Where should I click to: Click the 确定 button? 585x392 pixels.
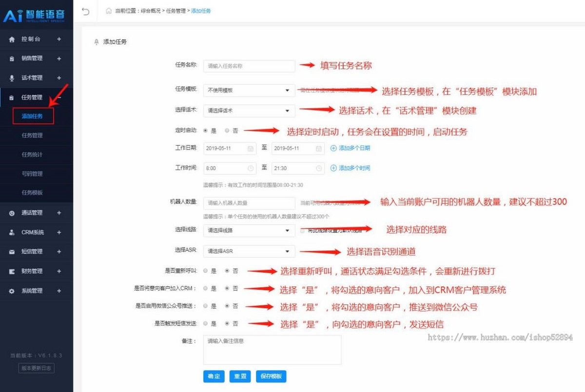point(214,376)
